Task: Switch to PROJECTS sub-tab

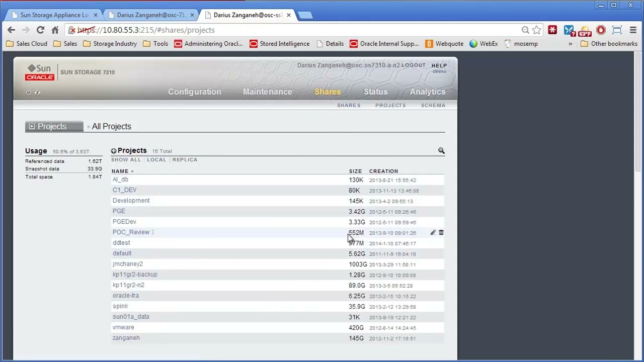Action: pyautogui.click(x=390, y=106)
